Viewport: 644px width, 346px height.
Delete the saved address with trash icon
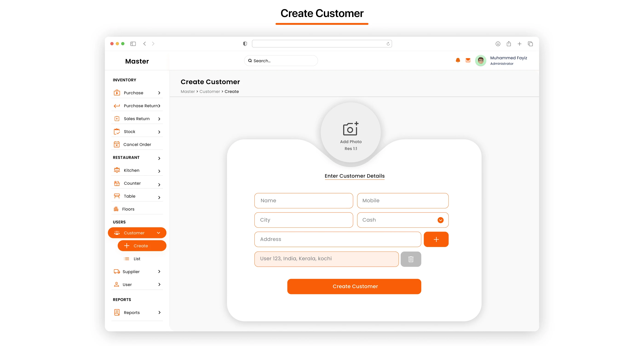pyautogui.click(x=411, y=259)
